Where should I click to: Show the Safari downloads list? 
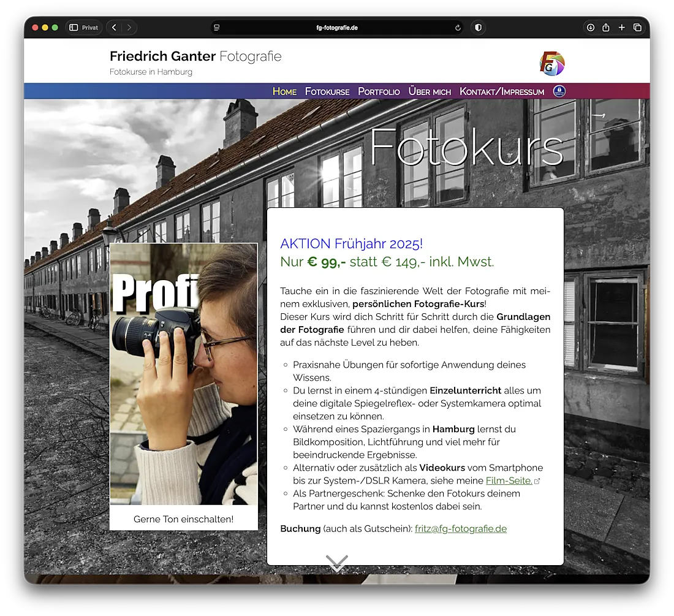click(590, 28)
